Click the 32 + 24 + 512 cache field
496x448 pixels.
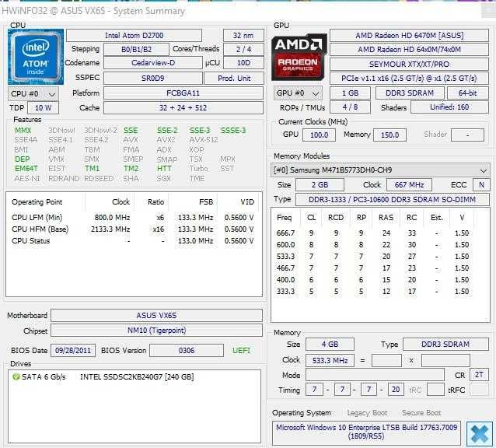click(x=183, y=107)
